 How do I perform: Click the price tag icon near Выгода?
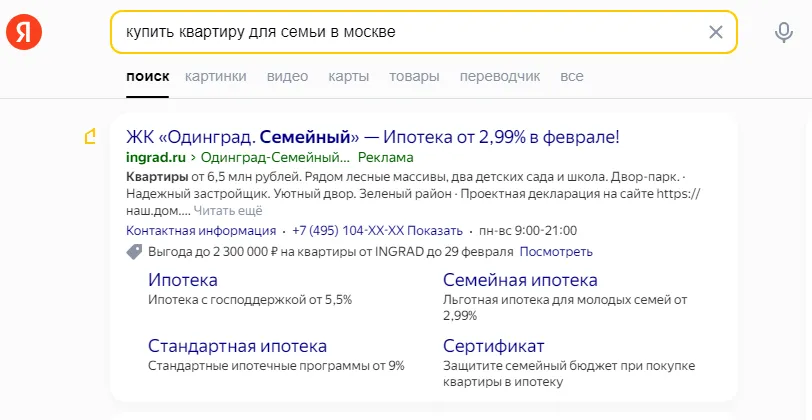click(134, 252)
